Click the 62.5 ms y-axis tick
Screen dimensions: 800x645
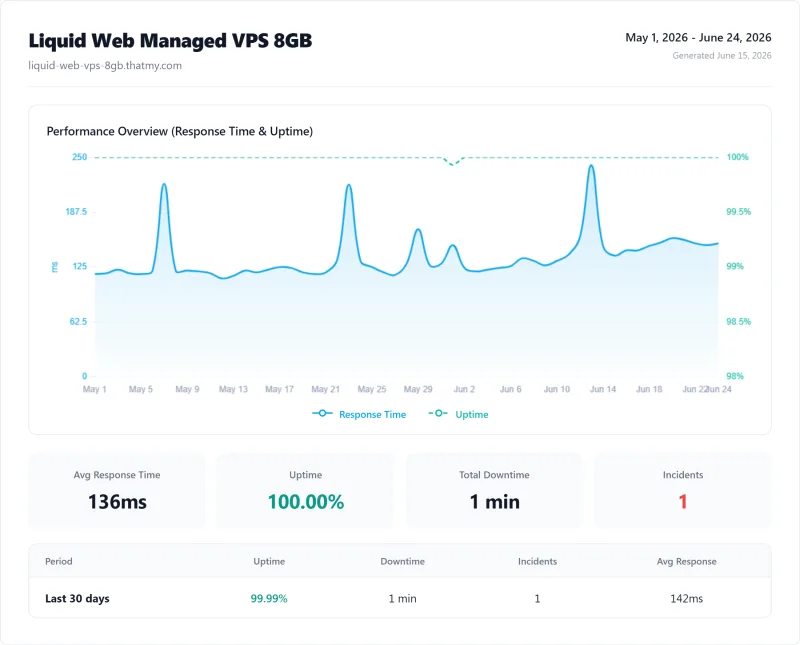point(78,321)
